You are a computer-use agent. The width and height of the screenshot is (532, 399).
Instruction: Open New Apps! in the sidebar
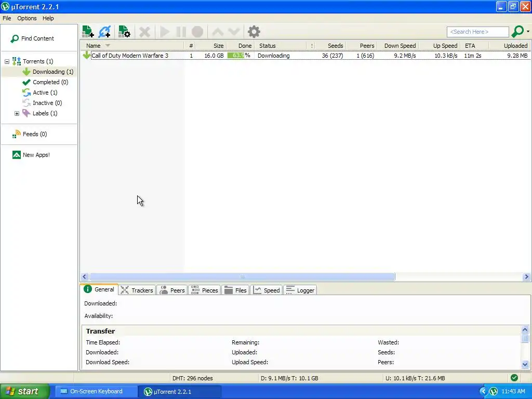coord(31,155)
